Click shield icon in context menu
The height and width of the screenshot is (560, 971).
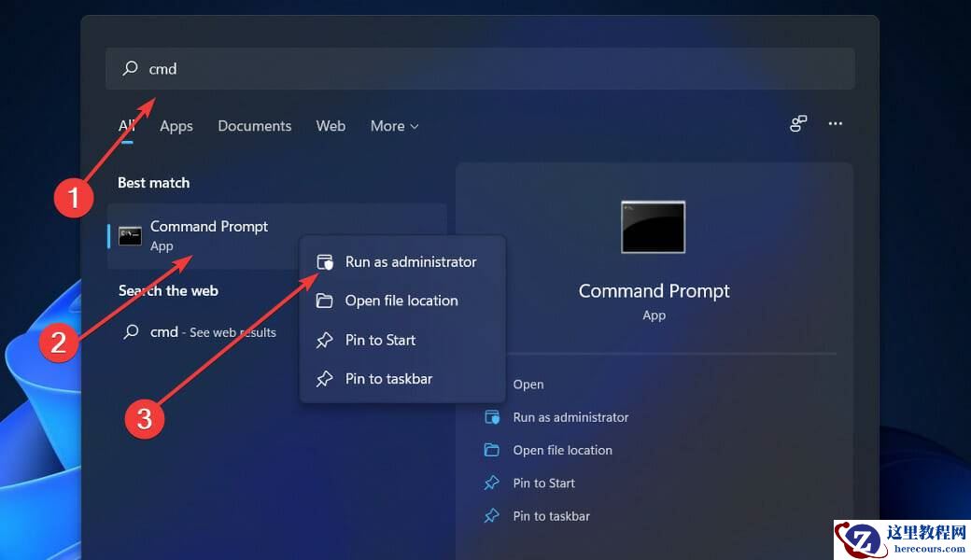click(x=325, y=261)
